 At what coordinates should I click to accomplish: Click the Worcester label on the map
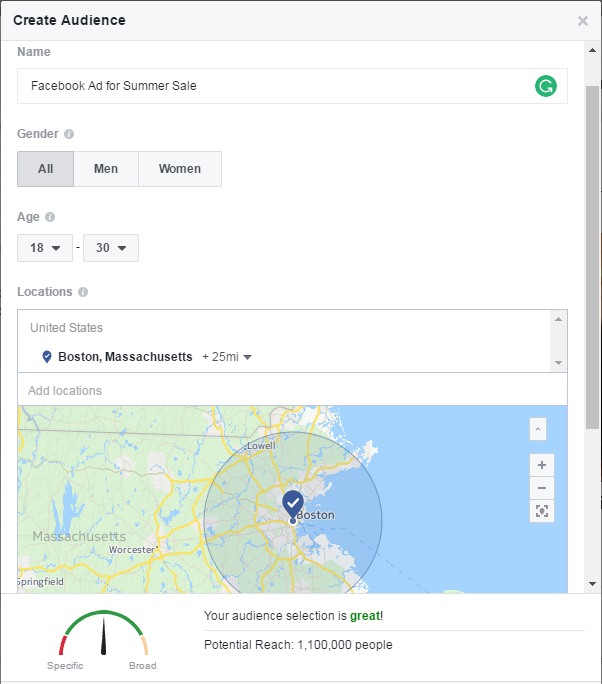coord(132,550)
